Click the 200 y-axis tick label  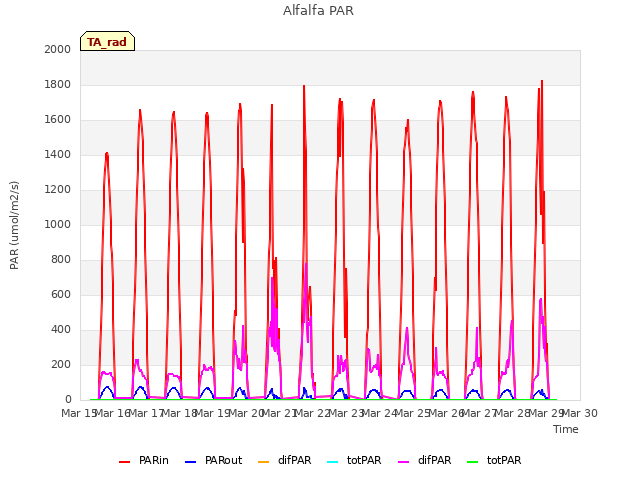pyautogui.click(x=61, y=364)
